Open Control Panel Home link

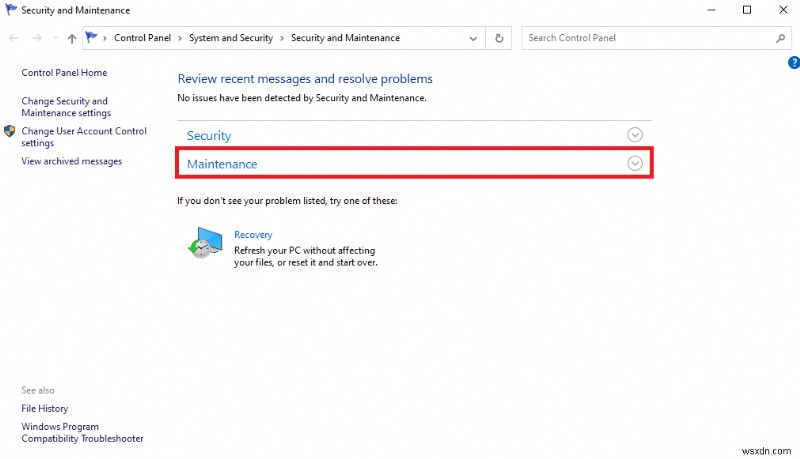64,72
